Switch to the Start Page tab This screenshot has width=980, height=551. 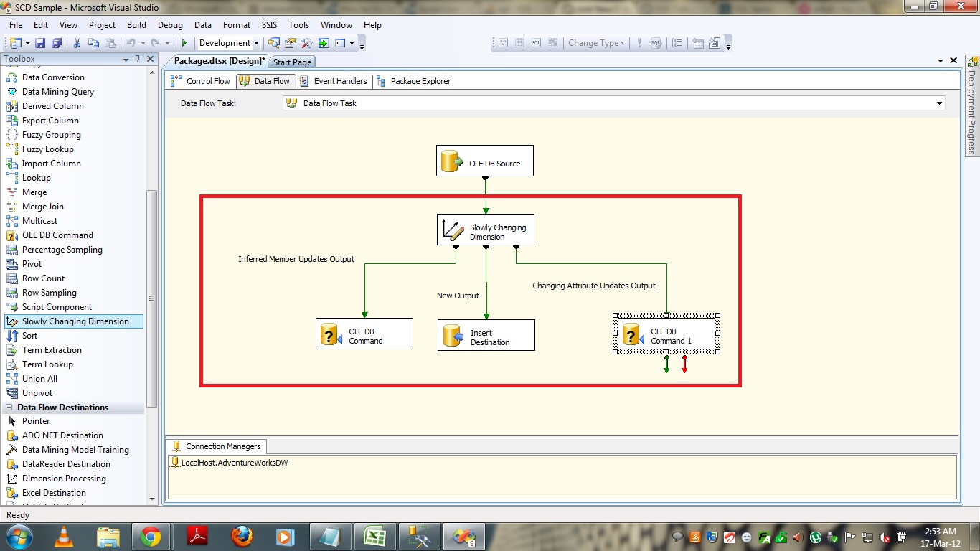(292, 62)
